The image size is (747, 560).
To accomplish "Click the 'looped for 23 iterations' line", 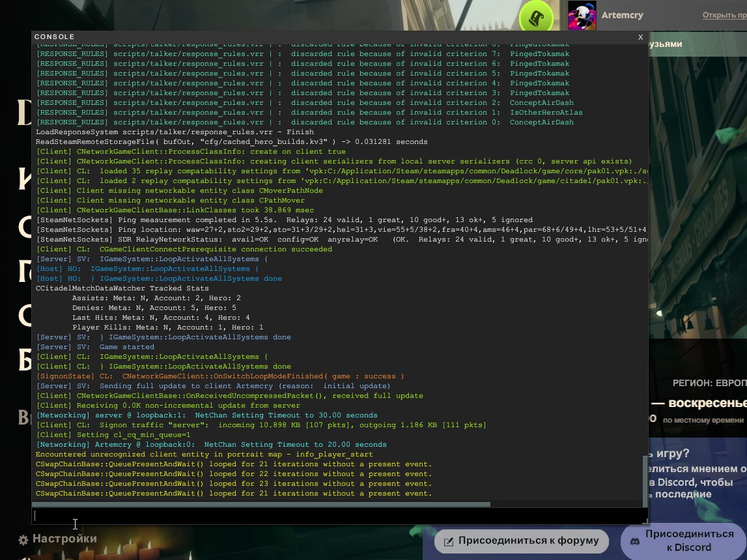I will pos(234,484).
